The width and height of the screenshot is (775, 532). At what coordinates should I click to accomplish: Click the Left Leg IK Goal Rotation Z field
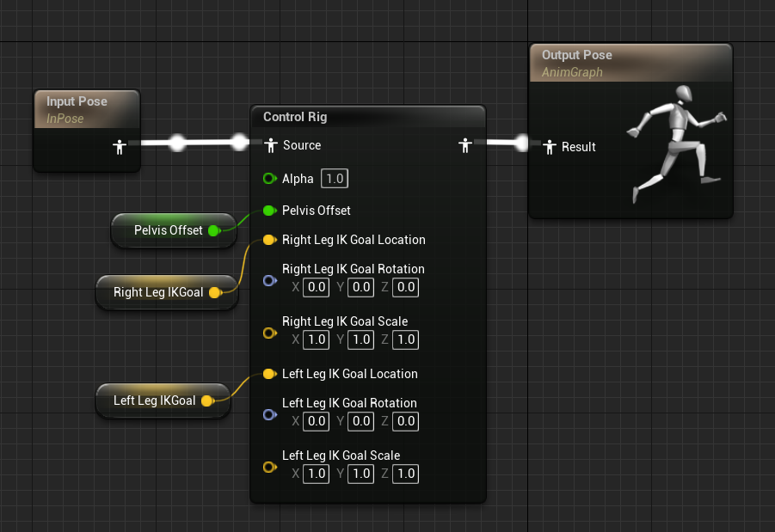point(406,421)
